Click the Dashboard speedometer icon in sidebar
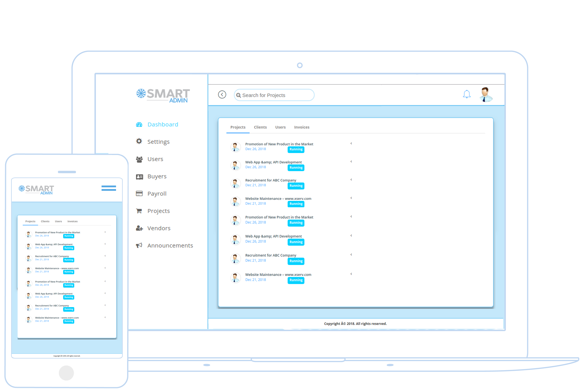Screen dimensions: 587x392 point(139,124)
